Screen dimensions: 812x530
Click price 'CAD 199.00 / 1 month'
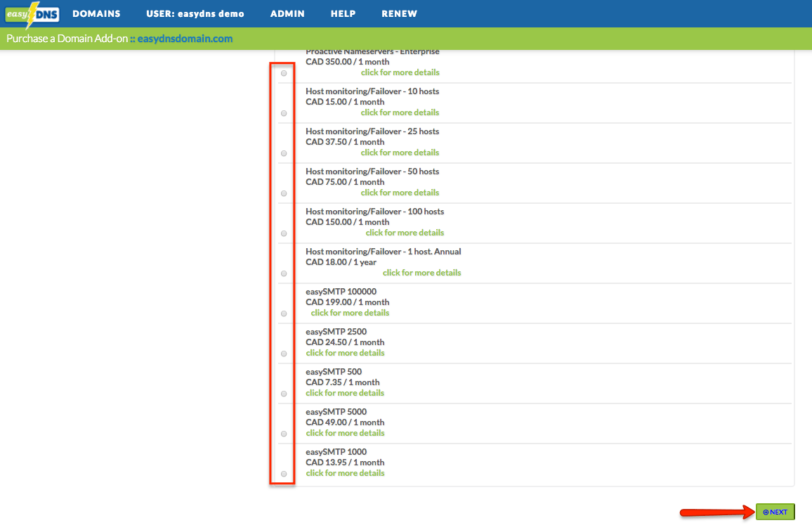coord(348,302)
